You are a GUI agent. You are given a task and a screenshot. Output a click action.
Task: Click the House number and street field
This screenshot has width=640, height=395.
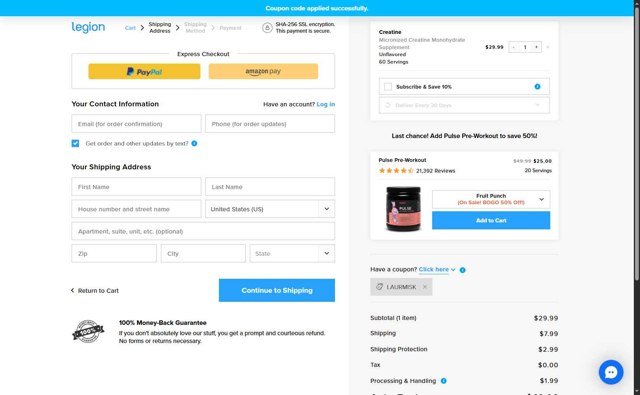(x=136, y=209)
